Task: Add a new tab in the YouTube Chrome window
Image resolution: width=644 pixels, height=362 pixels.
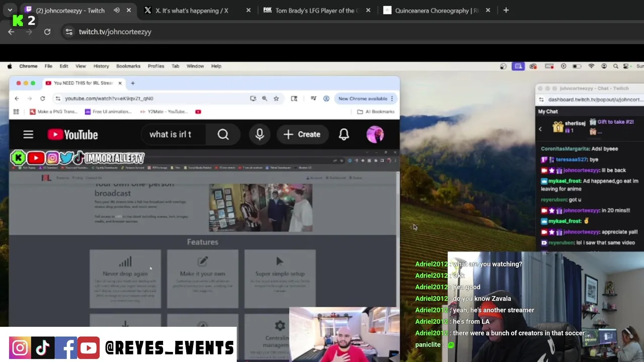Action: 133,83
